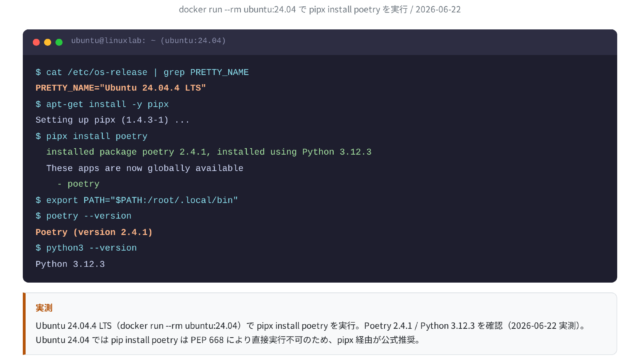Image resolution: width=640 pixels, height=360 pixels.
Task: Select the terminal title ubuntu@linuxlab text
Action: (148, 41)
